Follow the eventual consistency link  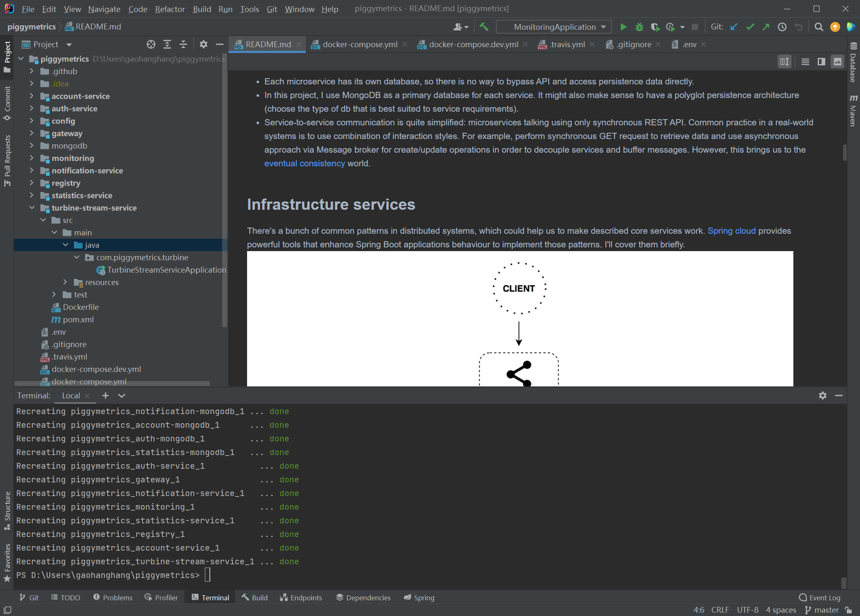point(304,163)
